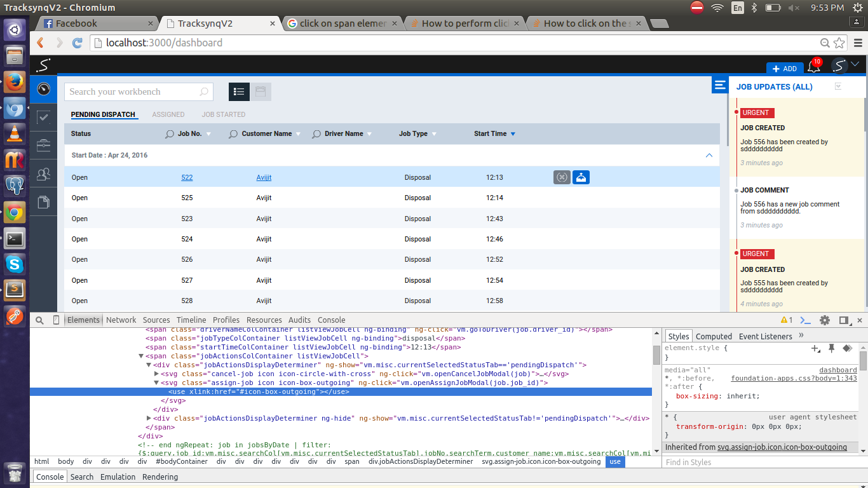Select the ASSIGNED tab
This screenshot has height=488, width=868.
168,114
